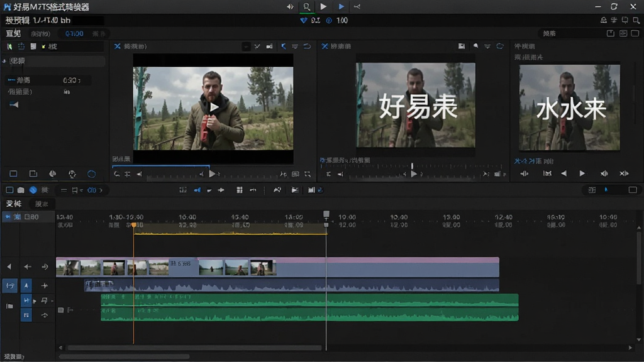644x362 pixels.
Task: Toggle the blue track icon in the timeline header row
Action: pos(8,217)
